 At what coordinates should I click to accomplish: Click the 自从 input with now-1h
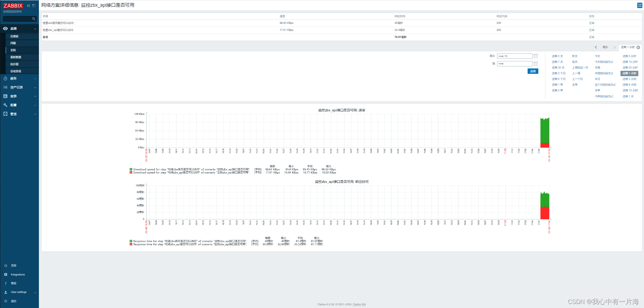click(515, 56)
